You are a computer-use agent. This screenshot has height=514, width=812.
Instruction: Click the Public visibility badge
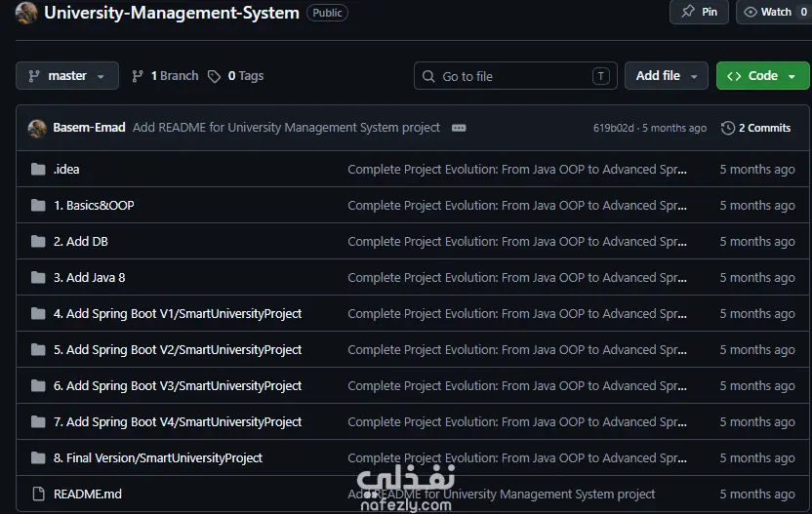click(327, 13)
